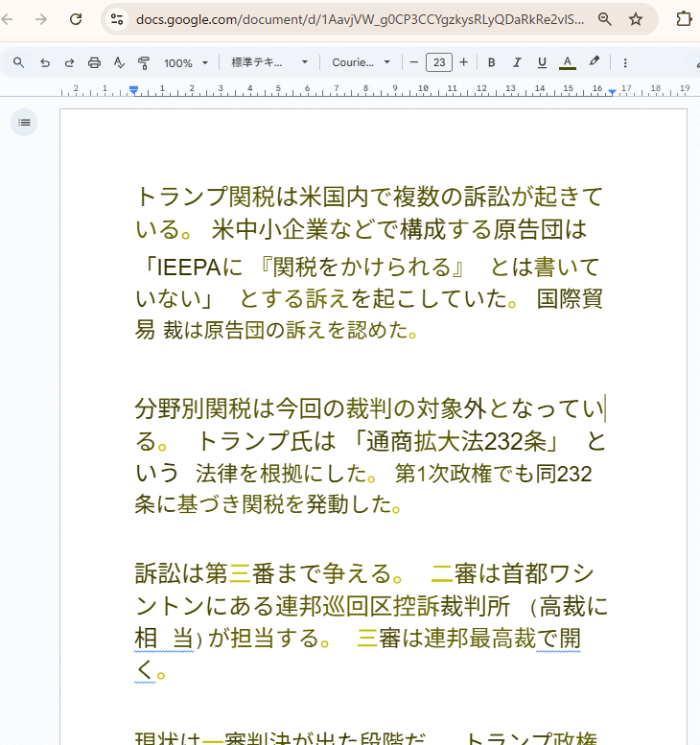
Task: Click the underlined word 相 当 in document
Action: pos(164,639)
